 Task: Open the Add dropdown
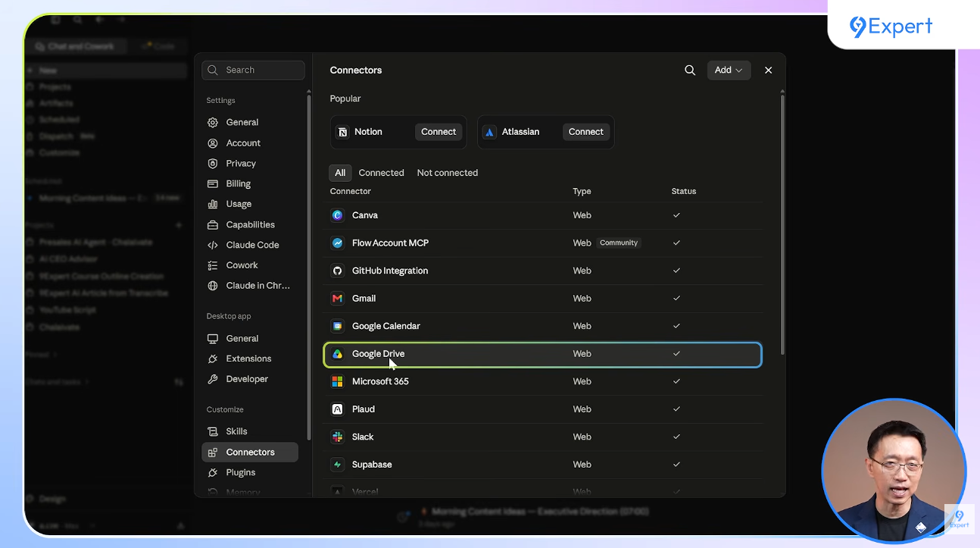pos(729,70)
